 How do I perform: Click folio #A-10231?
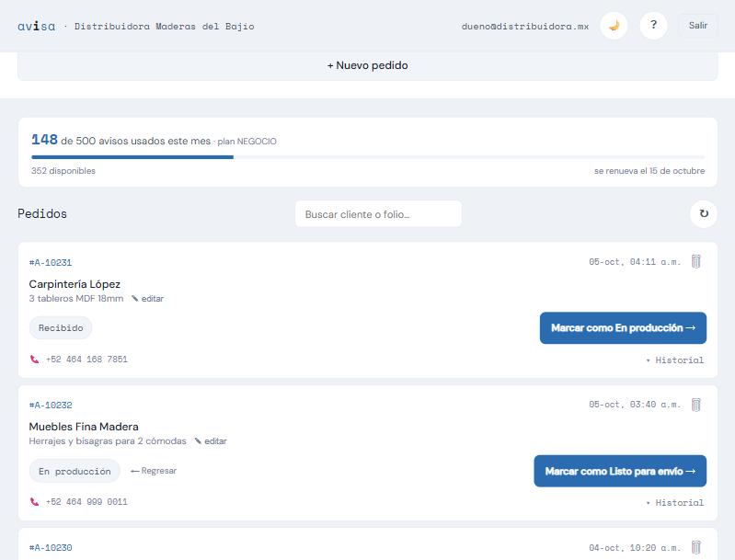(x=51, y=262)
